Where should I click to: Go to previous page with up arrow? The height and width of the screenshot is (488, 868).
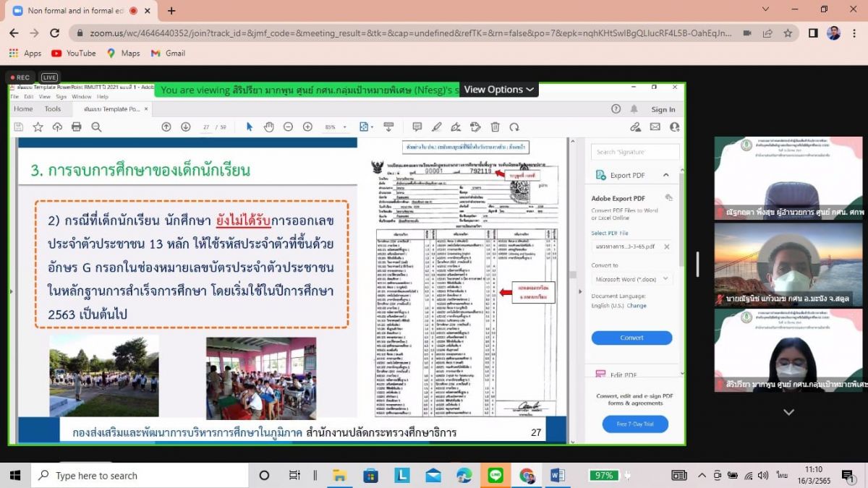(166, 127)
